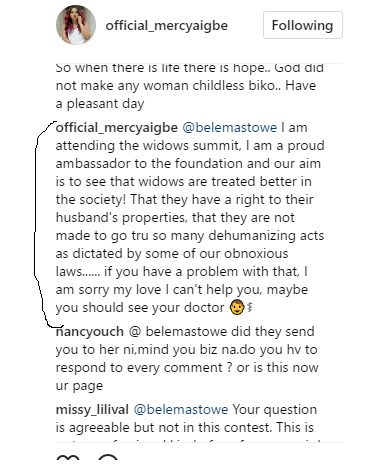Like the post with heart icon
Viewport: 368px width, 468px height.
pyautogui.click(x=68, y=458)
